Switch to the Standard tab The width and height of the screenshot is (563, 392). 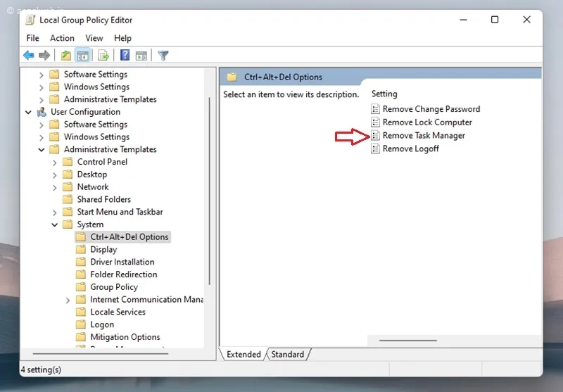[287, 355]
